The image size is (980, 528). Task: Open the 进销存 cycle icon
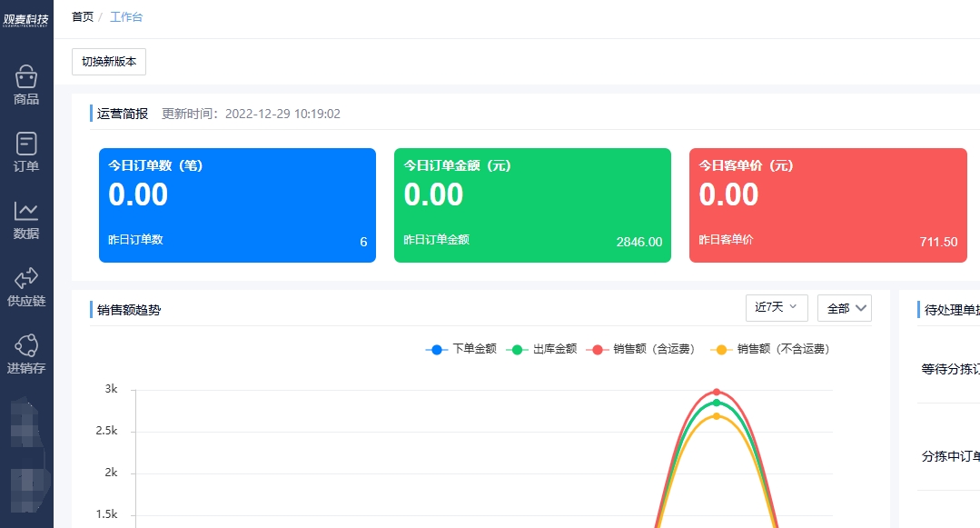click(26, 345)
